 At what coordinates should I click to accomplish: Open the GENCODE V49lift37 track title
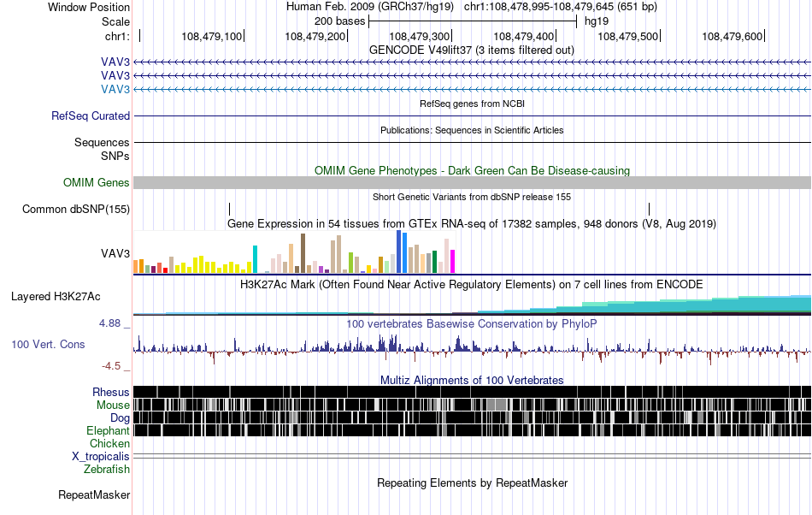click(x=471, y=50)
